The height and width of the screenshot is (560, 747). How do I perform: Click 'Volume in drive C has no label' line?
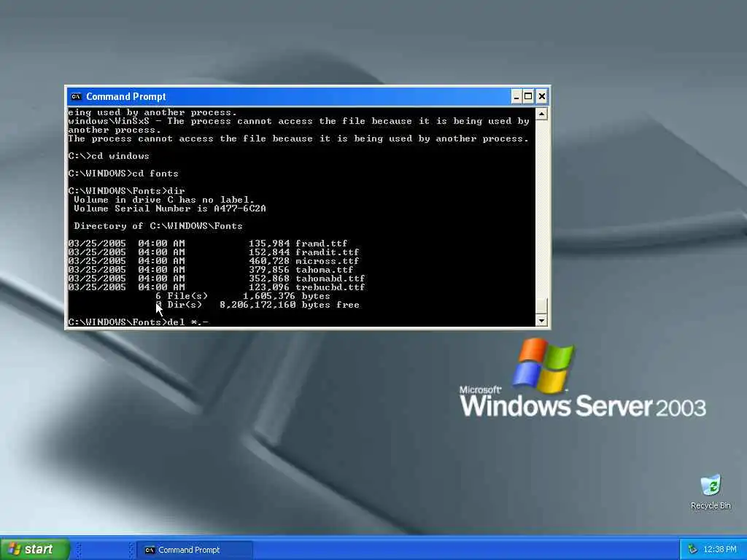pos(164,200)
